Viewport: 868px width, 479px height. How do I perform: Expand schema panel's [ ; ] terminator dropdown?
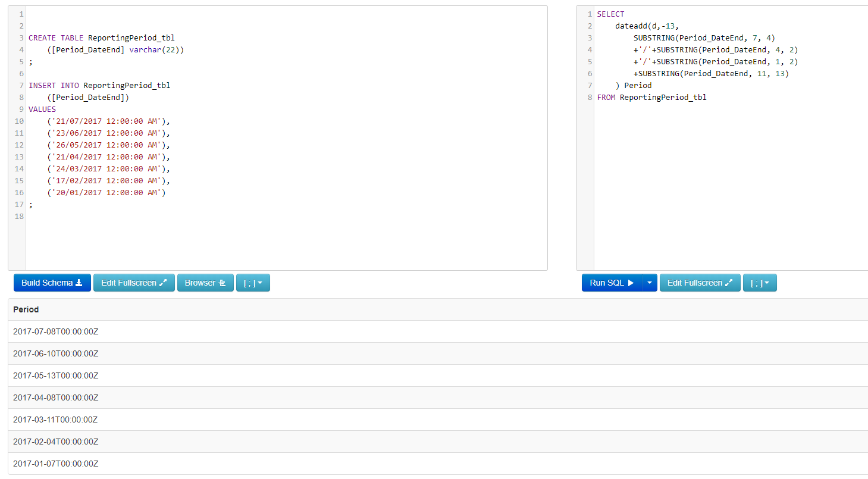[253, 283]
